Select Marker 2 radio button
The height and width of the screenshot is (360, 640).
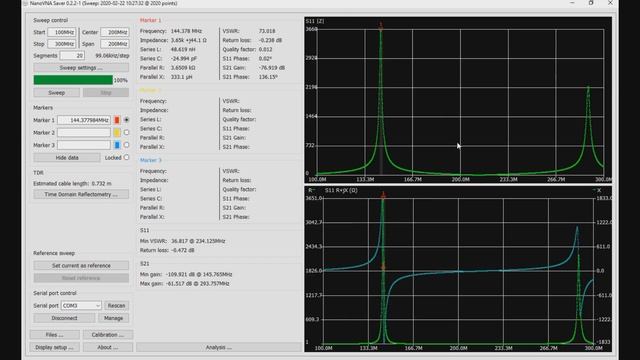(x=127, y=132)
